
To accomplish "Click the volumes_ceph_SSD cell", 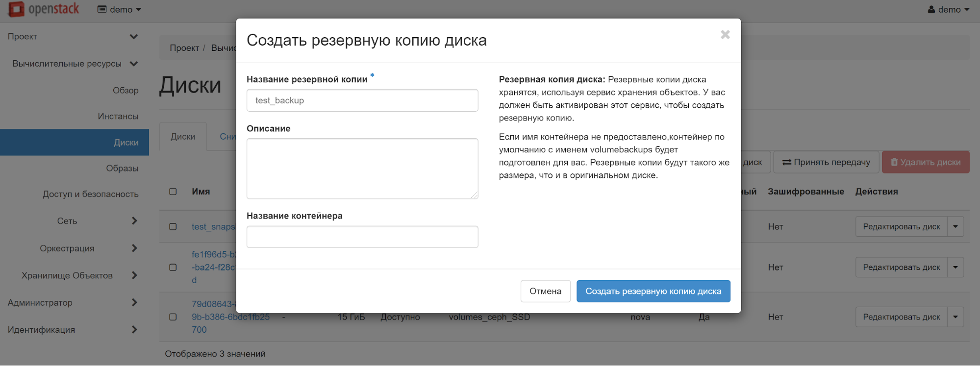I will (x=489, y=317).
